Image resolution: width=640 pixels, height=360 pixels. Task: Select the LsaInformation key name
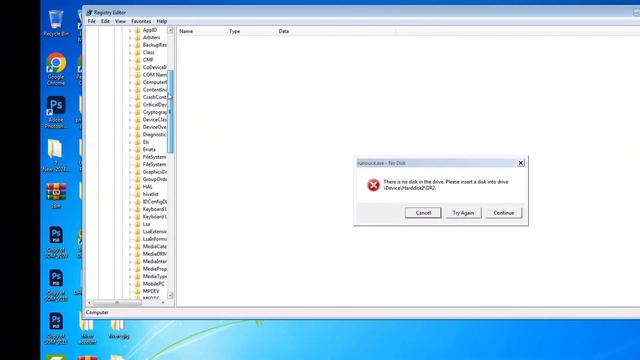point(155,239)
